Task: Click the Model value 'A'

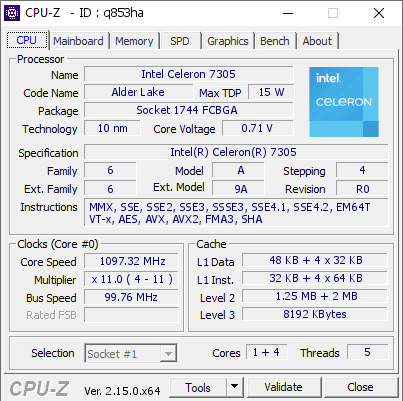Action: pyautogui.click(x=238, y=170)
